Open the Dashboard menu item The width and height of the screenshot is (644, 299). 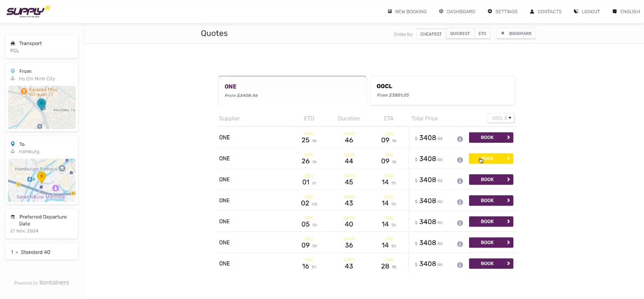(457, 11)
